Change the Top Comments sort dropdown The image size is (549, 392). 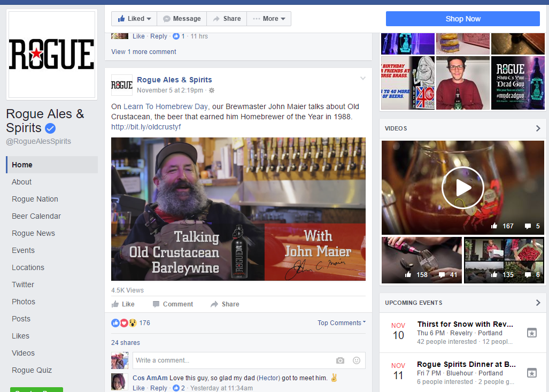342,322
